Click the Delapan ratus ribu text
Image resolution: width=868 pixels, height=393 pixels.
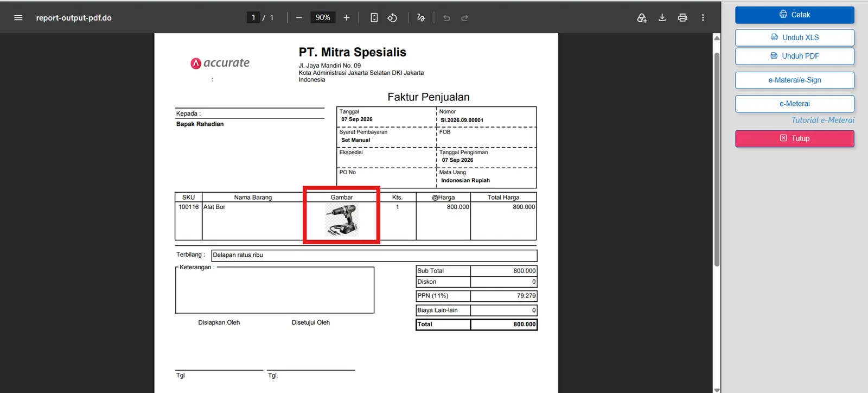coord(238,255)
